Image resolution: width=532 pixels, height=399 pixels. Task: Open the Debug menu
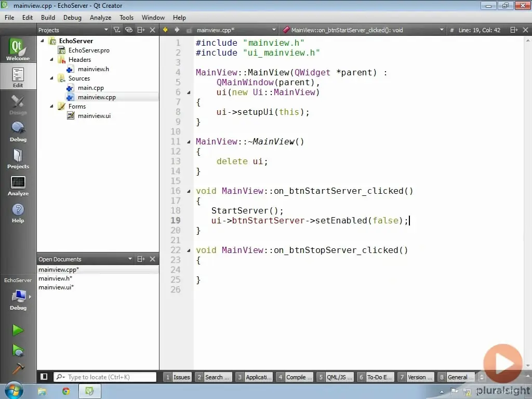coord(72,17)
